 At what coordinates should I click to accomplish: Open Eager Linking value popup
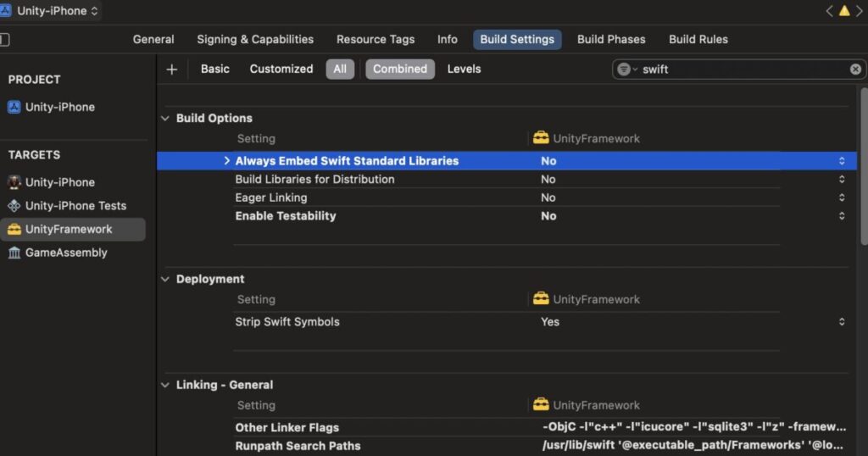coord(842,197)
